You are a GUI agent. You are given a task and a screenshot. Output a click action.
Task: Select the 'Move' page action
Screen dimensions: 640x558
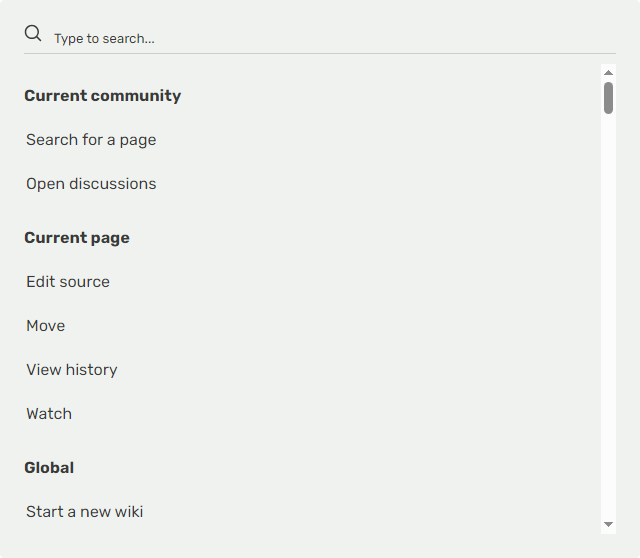click(46, 326)
